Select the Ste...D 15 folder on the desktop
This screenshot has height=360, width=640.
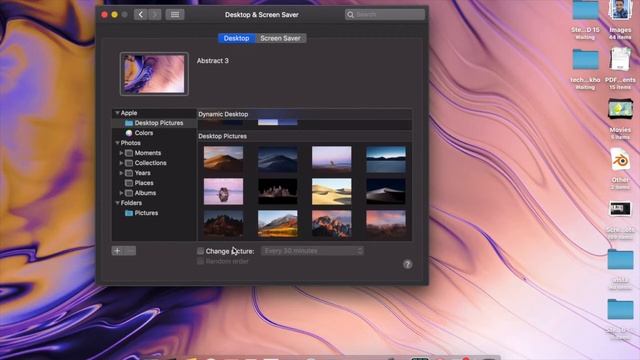pos(585,20)
